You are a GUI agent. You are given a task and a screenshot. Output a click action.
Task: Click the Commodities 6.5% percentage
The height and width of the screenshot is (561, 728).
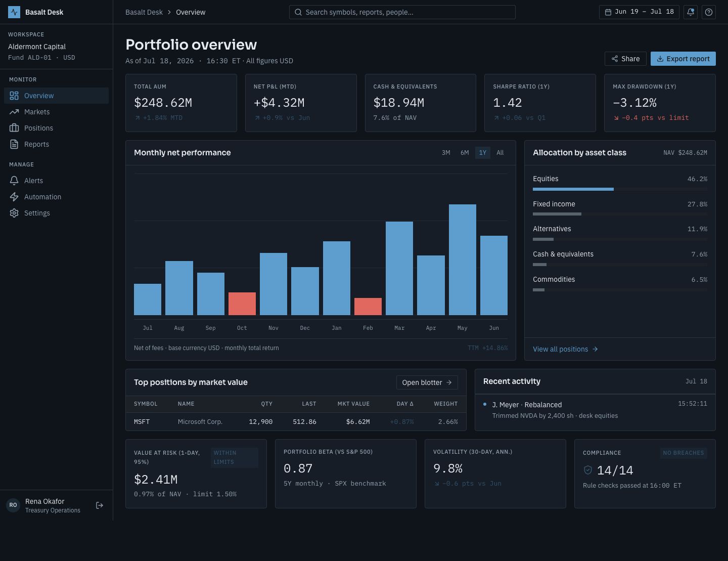coord(699,280)
